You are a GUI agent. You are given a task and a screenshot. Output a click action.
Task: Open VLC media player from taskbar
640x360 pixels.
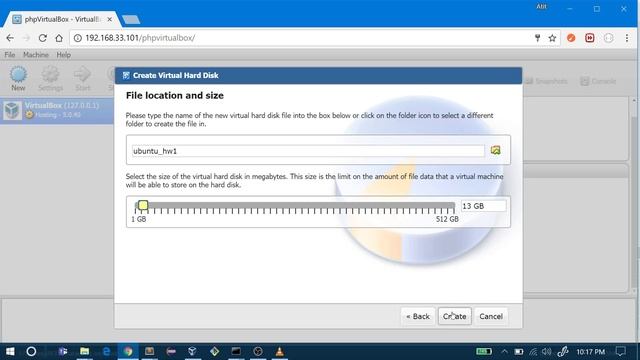click(x=280, y=351)
